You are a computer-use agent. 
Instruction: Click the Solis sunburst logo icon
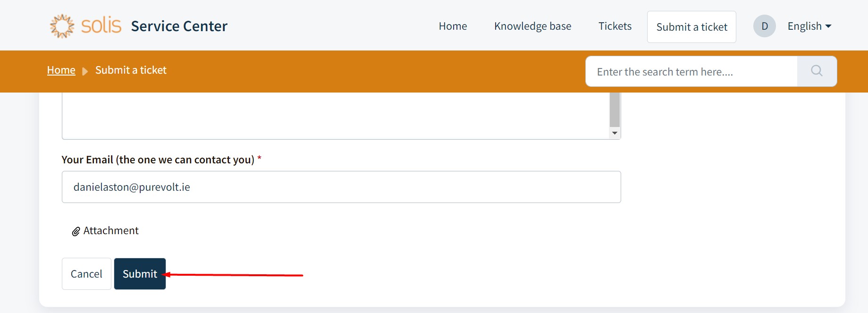(62, 26)
